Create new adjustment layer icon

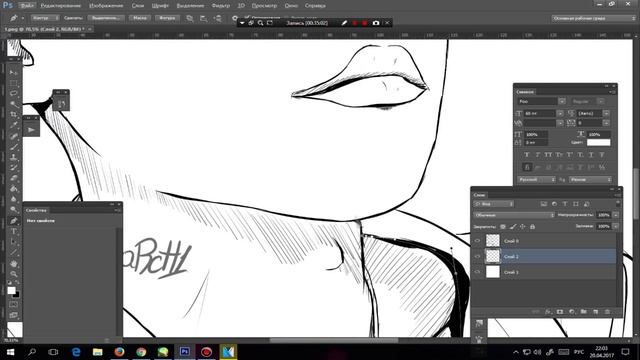pyautogui.click(x=572, y=312)
